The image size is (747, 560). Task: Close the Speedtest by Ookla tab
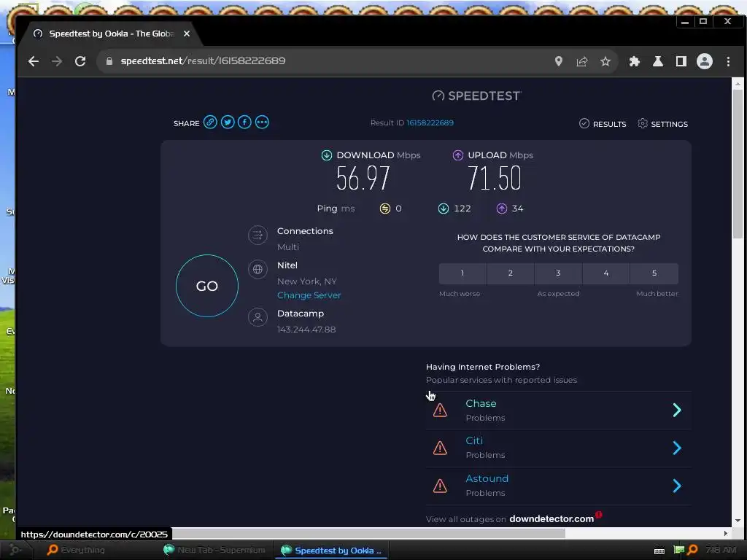(x=187, y=34)
